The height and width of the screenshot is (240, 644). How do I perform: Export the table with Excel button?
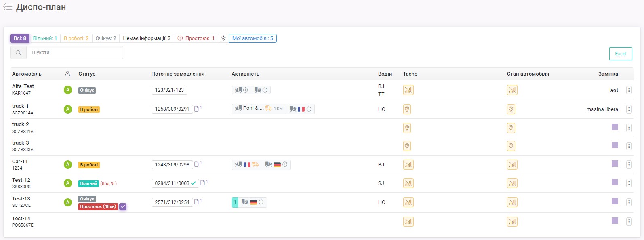coord(621,54)
